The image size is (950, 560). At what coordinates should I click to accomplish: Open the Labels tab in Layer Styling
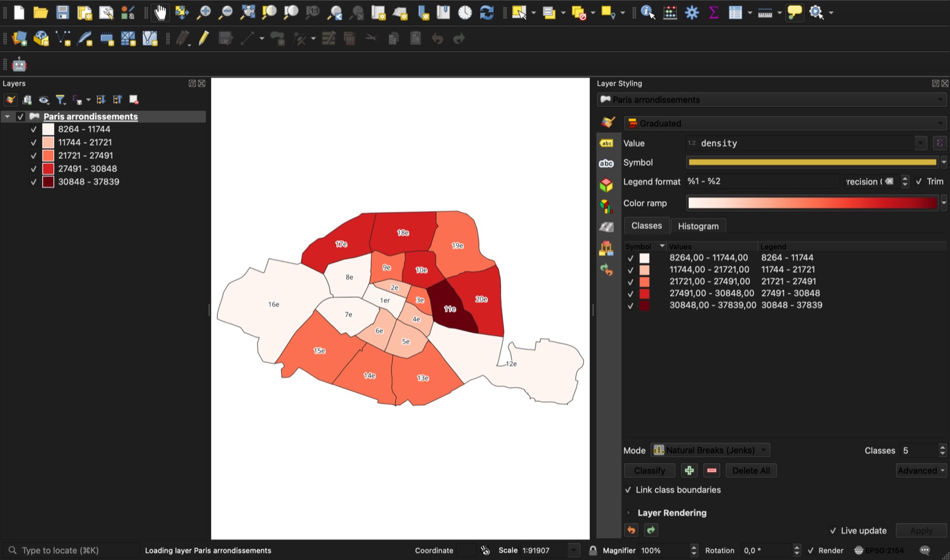click(x=606, y=143)
